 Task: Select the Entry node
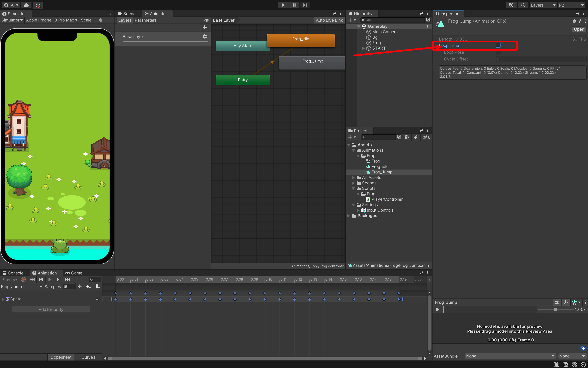(243, 80)
